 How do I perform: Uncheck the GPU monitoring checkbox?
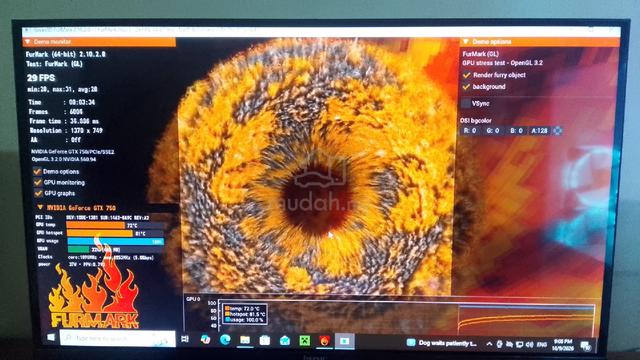click(38, 182)
